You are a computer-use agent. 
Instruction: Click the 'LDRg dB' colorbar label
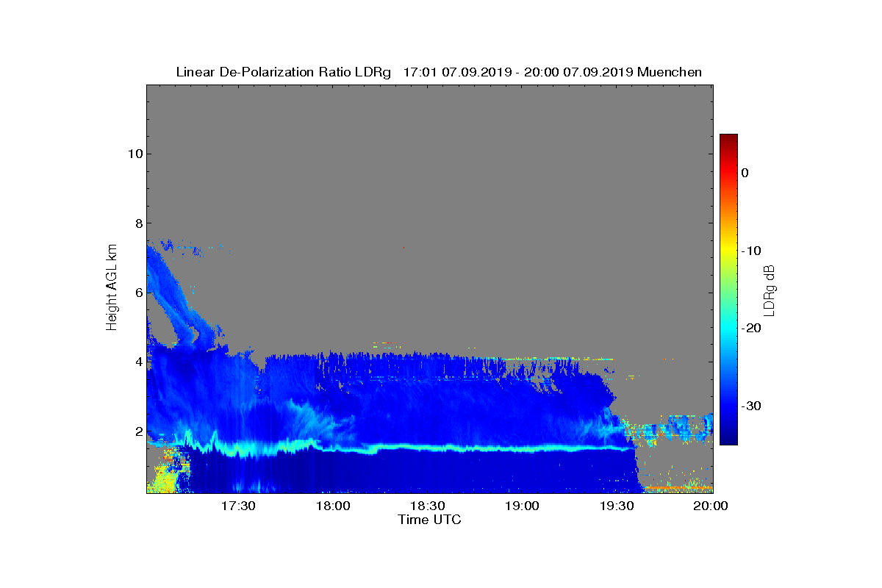click(770, 290)
